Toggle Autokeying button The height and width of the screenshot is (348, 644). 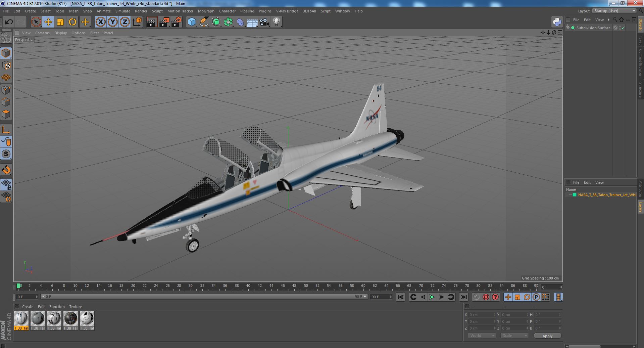pos(486,297)
